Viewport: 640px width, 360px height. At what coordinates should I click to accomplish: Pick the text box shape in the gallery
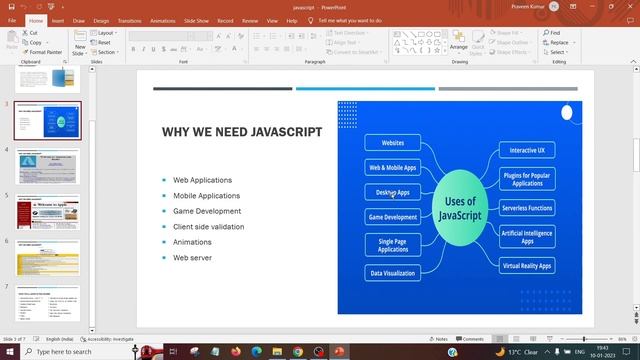coord(397,34)
